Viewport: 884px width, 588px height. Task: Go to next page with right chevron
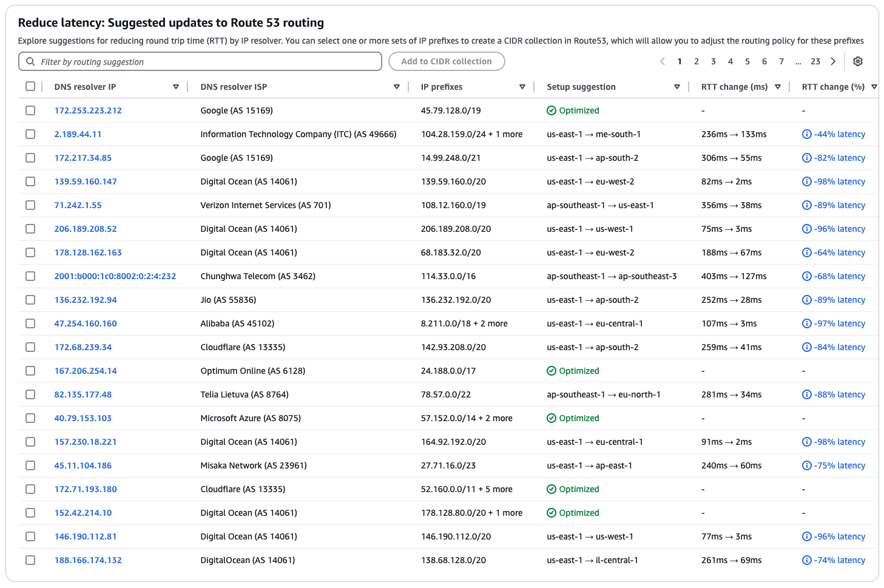[x=833, y=61]
